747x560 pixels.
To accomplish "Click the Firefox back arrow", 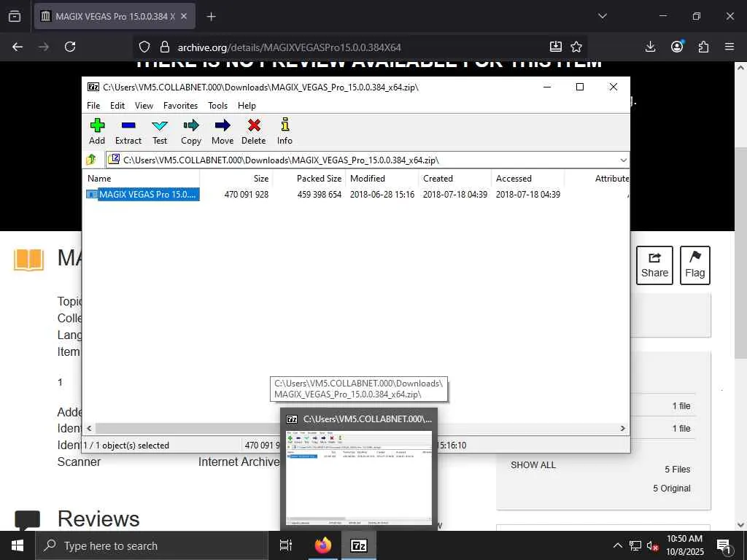I will [18, 47].
